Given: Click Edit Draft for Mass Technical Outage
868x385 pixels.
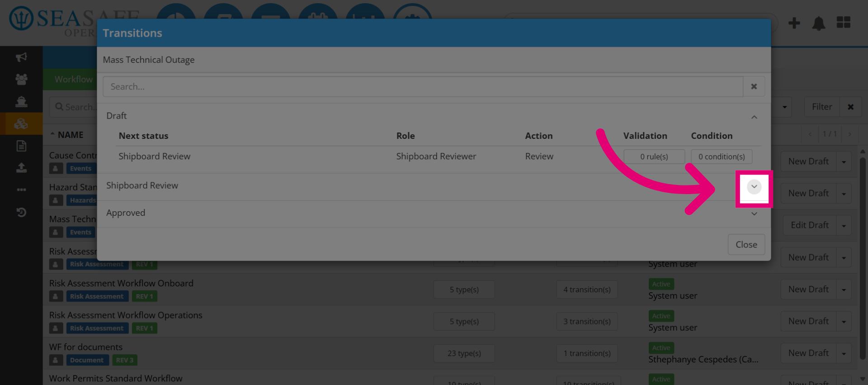Looking at the screenshot, I should coord(809,225).
